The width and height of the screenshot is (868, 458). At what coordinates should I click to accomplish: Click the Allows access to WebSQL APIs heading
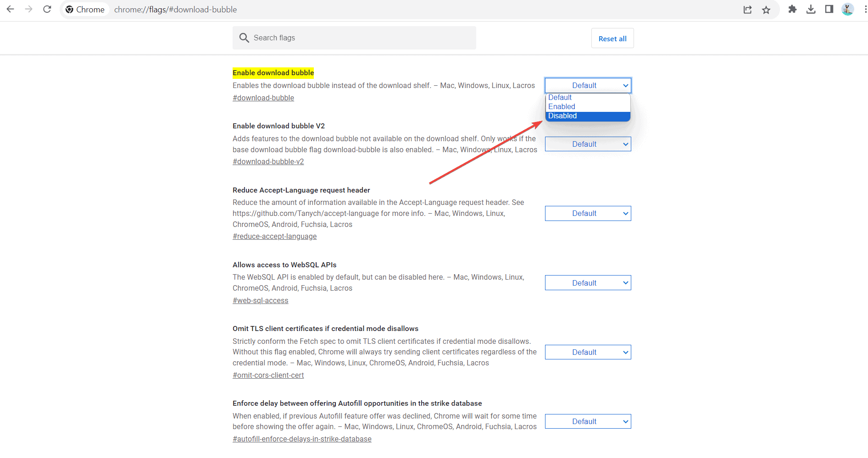pyautogui.click(x=284, y=265)
